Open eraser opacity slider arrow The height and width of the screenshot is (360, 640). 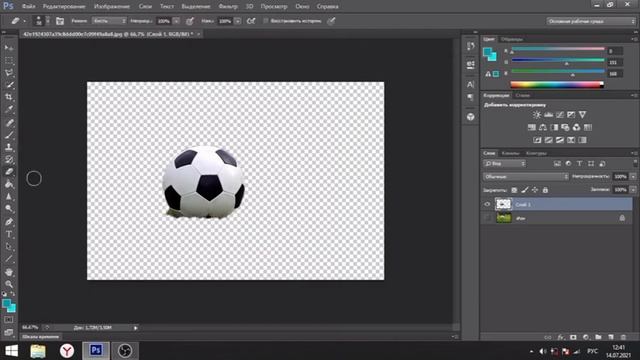pos(176,21)
